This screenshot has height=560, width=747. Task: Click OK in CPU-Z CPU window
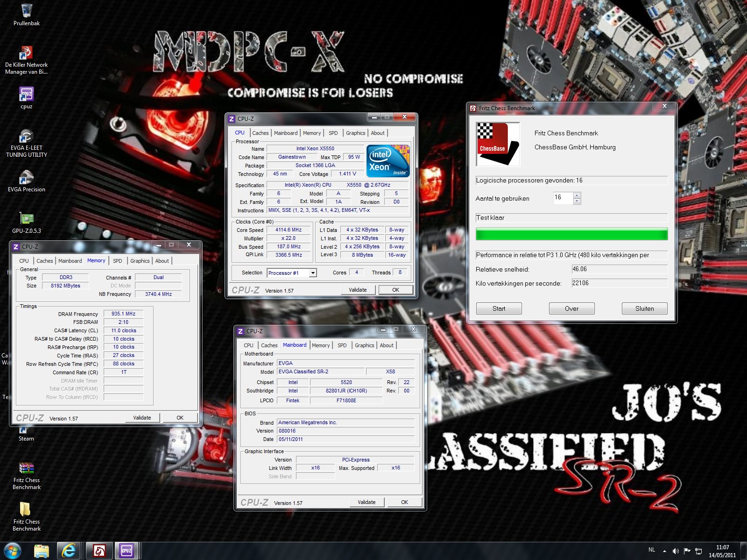(395, 290)
